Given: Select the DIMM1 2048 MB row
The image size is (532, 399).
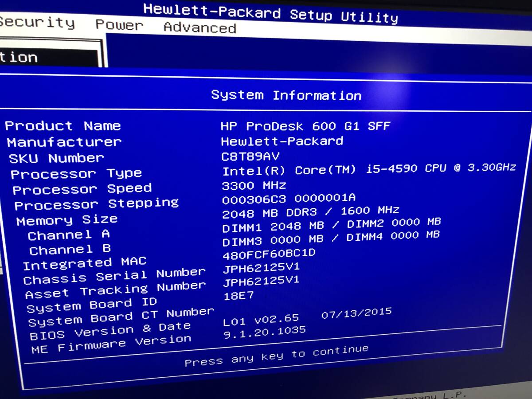Looking at the screenshot, I should click(332, 225).
